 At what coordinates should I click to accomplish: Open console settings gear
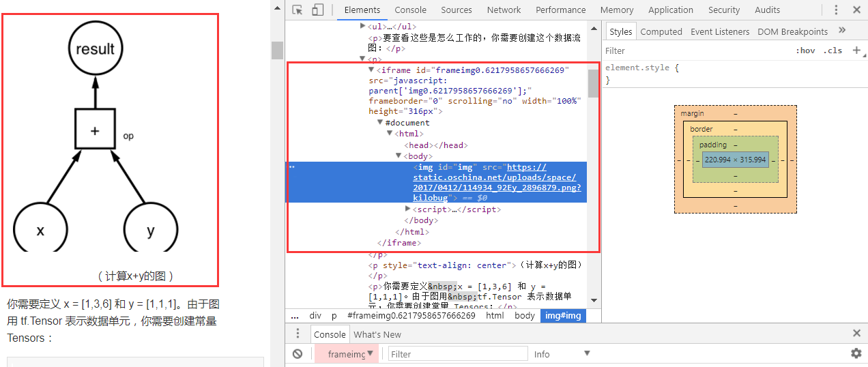856,353
